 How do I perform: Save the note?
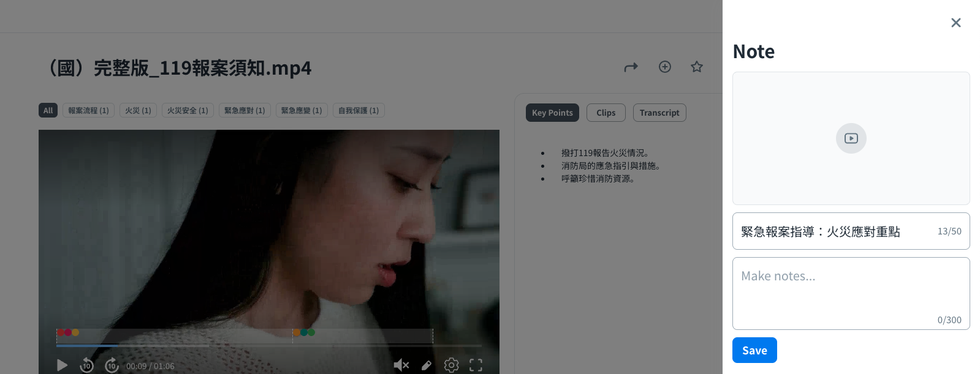(754, 350)
